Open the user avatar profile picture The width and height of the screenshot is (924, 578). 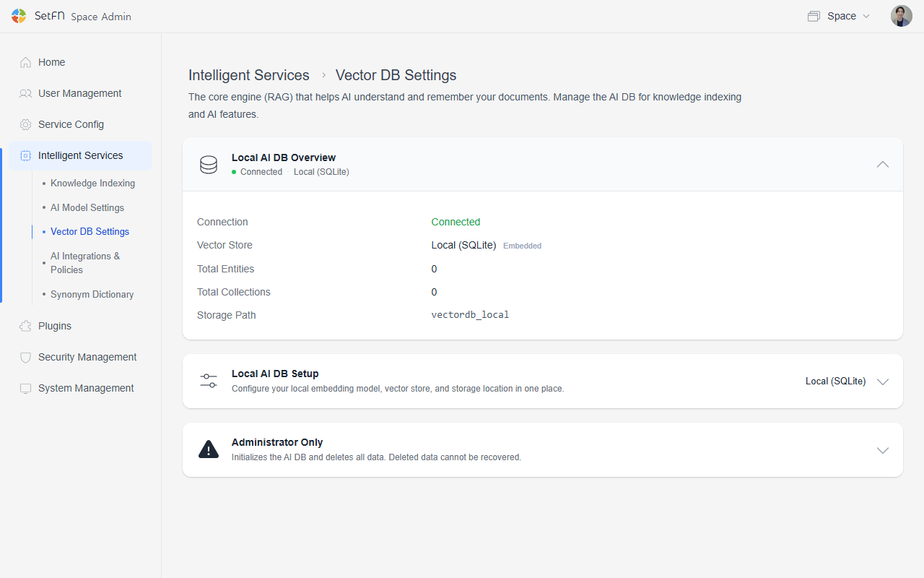point(901,16)
